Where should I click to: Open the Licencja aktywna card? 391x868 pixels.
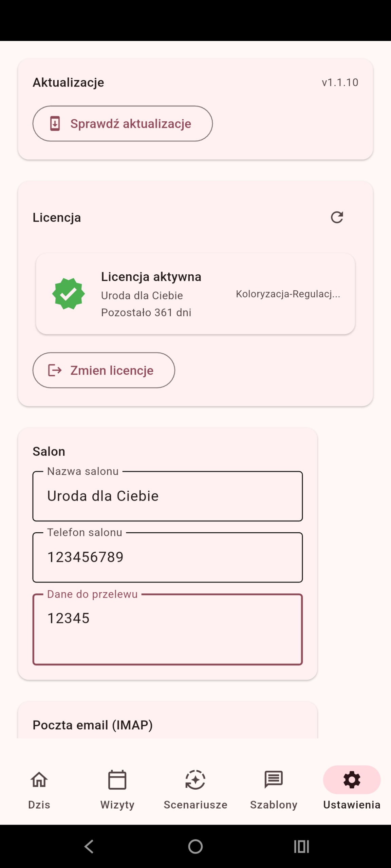click(x=195, y=294)
